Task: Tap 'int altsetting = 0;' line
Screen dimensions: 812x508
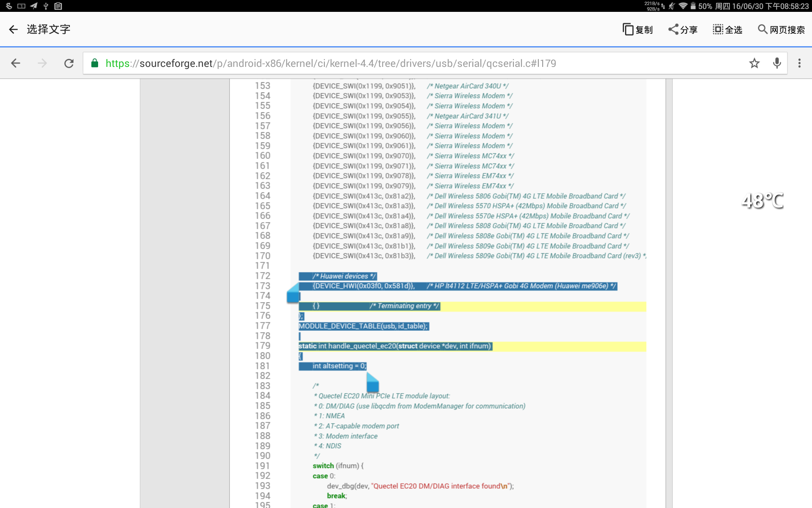Action: click(340, 366)
